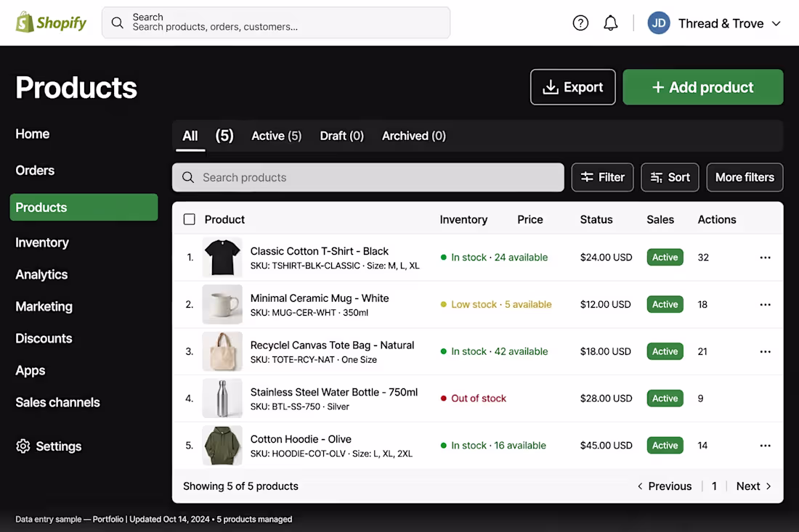Viewport: 799px width, 532px height.
Task: Open actions menu for Classic Cotton T-Shirt
Action: 765,257
